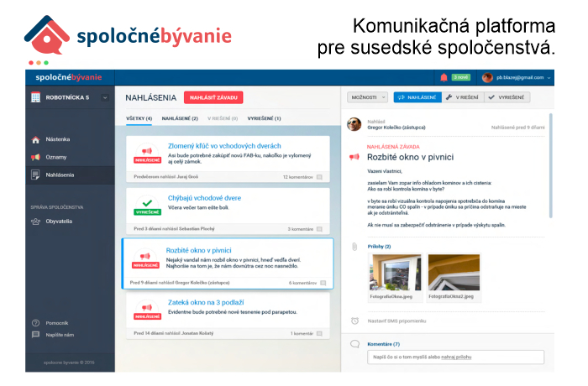Open the pb.blazej@gmail.com account dropdown
The image size is (588, 386).
[522, 77]
